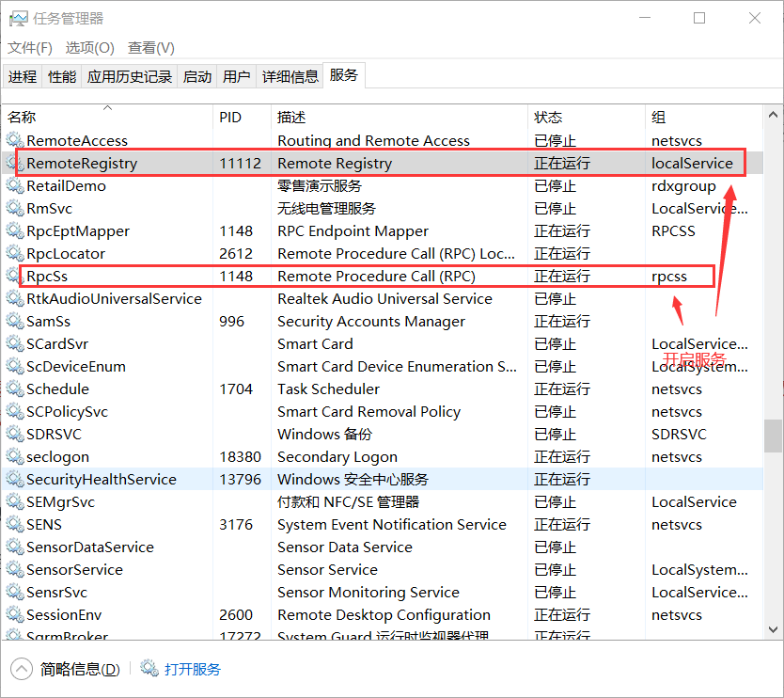Image resolution: width=784 pixels, height=698 pixels.
Task: Switch to the 性能 tab
Action: (x=62, y=76)
